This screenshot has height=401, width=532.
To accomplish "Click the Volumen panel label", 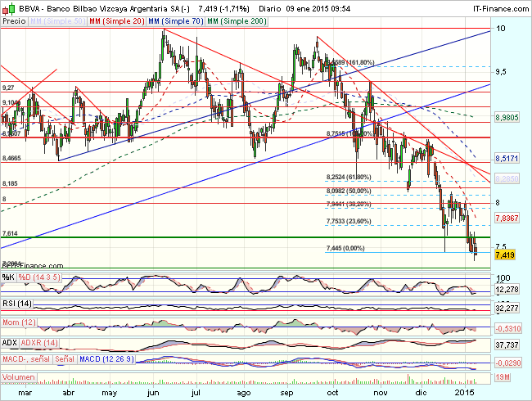I will pyautogui.click(x=18, y=377).
